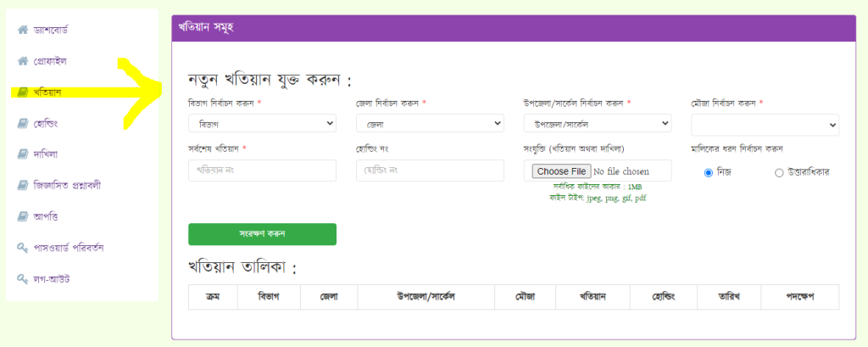Click the খতিয়ান সমূহ panel title

[206, 28]
